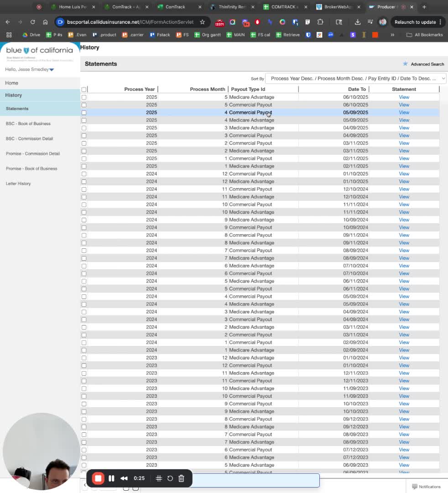The image size is (448, 493).
Task: Click the recording toolbar grid dots icon
Action: (x=159, y=478)
